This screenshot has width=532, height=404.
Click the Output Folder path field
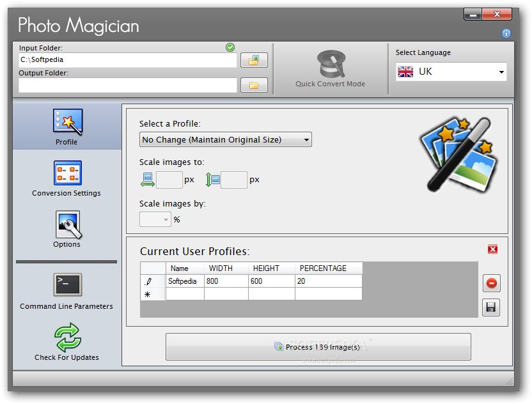tap(128, 85)
